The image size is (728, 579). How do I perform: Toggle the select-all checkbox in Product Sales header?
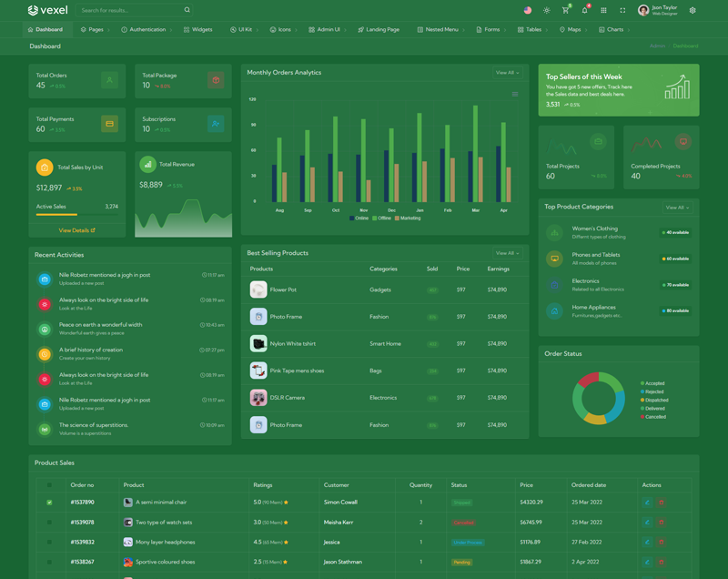point(49,485)
